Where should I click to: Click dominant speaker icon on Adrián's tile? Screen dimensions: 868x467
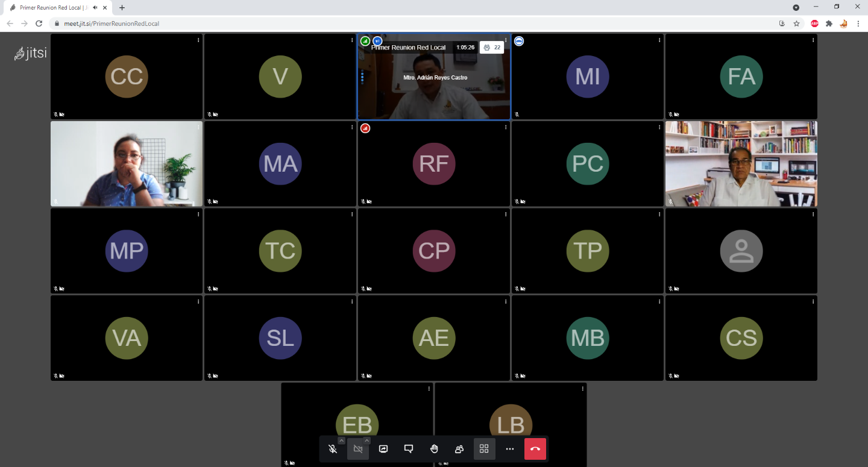pyautogui.click(x=377, y=41)
